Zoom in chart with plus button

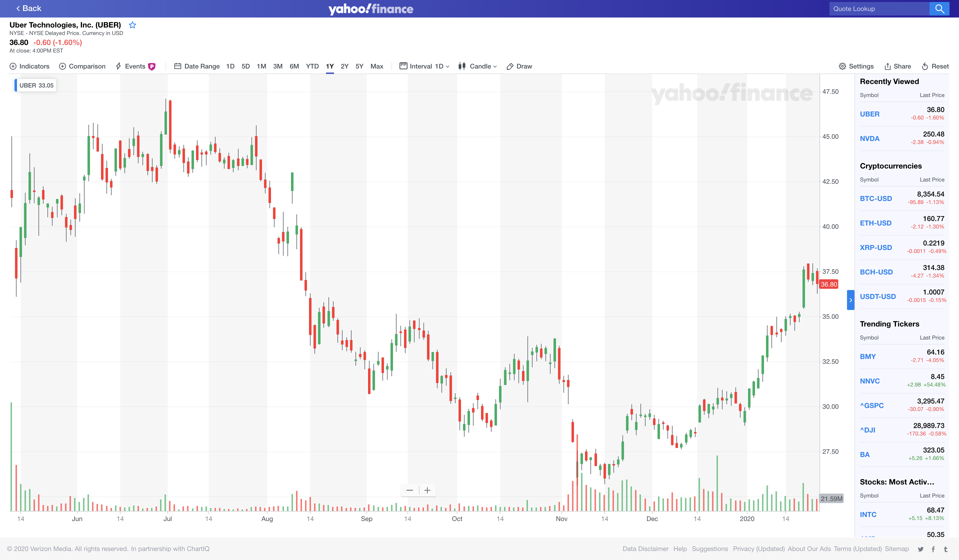point(427,490)
